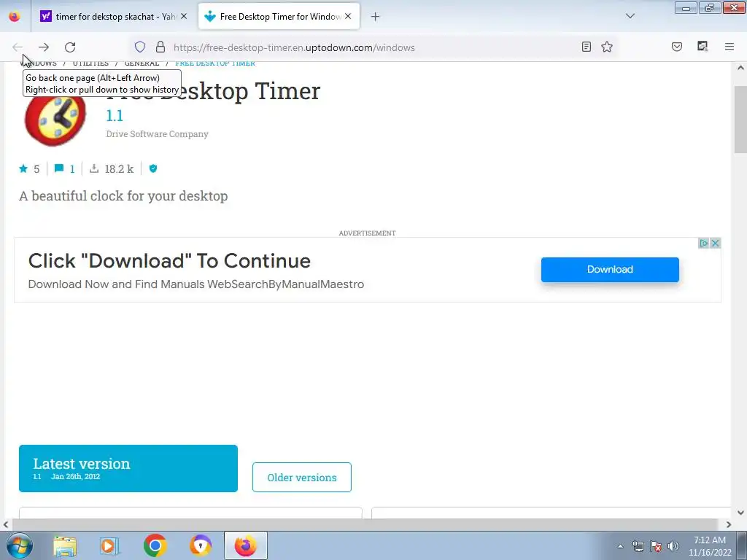This screenshot has height=560, width=747.
Task: Click the horizontal scroll right arrow
Action: (x=729, y=525)
